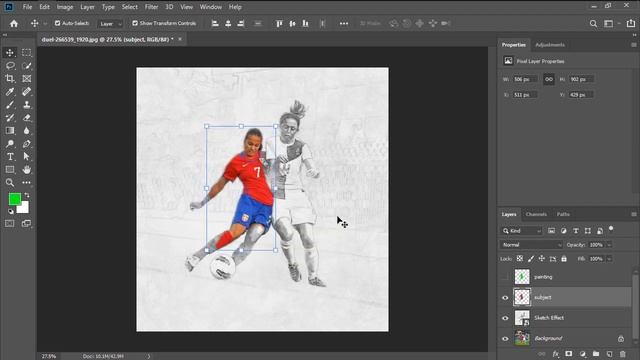Open the Normal blend mode dropdown

531,245
